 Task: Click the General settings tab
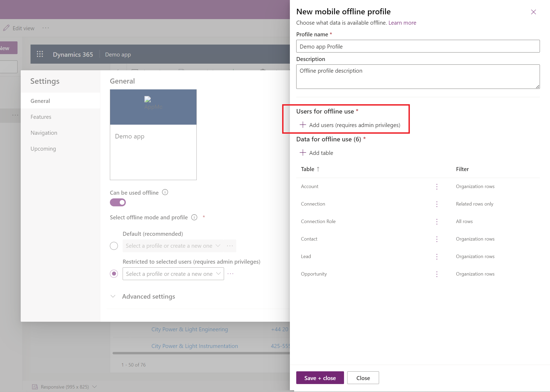coord(40,101)
